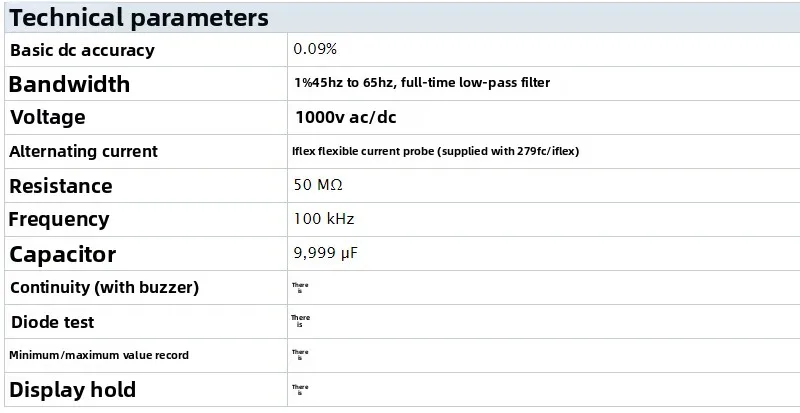
Task: Click the 45hz to 65hz bandwidth value
Action: click(421, 83)
